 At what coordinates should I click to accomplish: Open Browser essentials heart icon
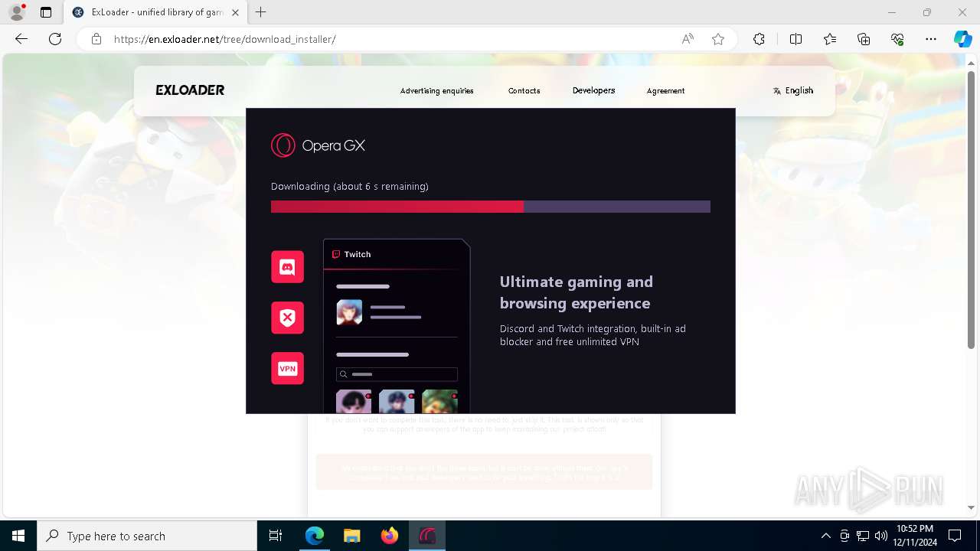(897, 39)
